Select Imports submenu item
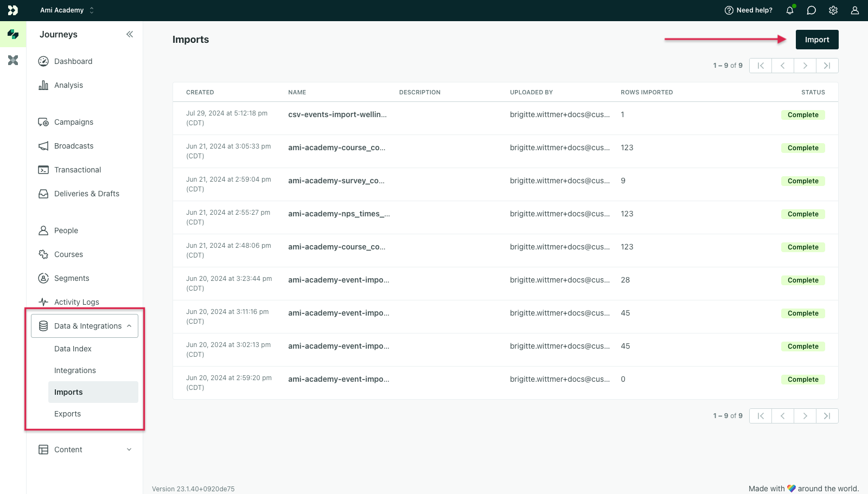This screenshot has height=494, width=868. coord(93,392)
